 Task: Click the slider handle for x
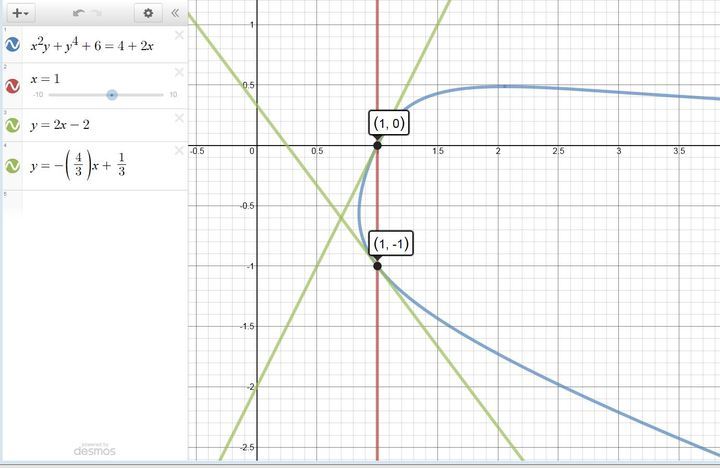112,95
